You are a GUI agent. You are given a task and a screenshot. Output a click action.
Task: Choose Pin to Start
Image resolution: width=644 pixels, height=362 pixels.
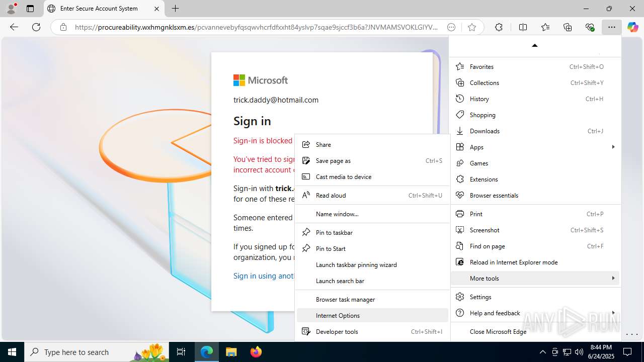372,248
